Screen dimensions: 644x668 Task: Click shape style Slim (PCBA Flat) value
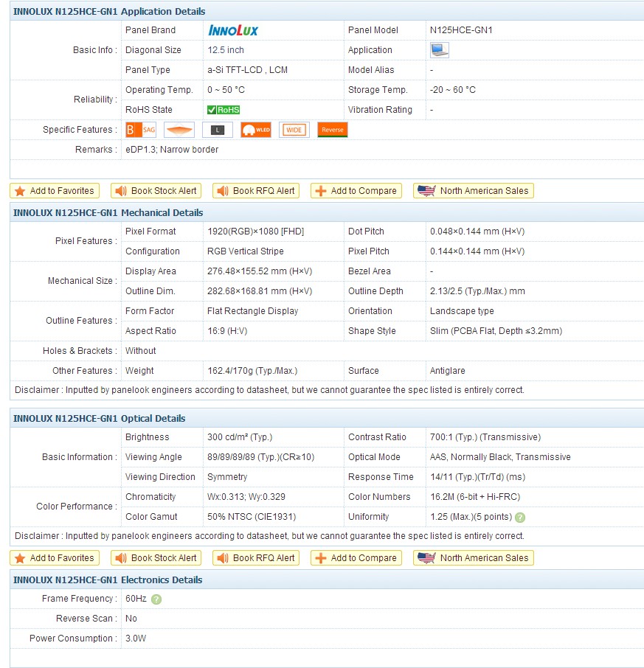pos(496,331)
